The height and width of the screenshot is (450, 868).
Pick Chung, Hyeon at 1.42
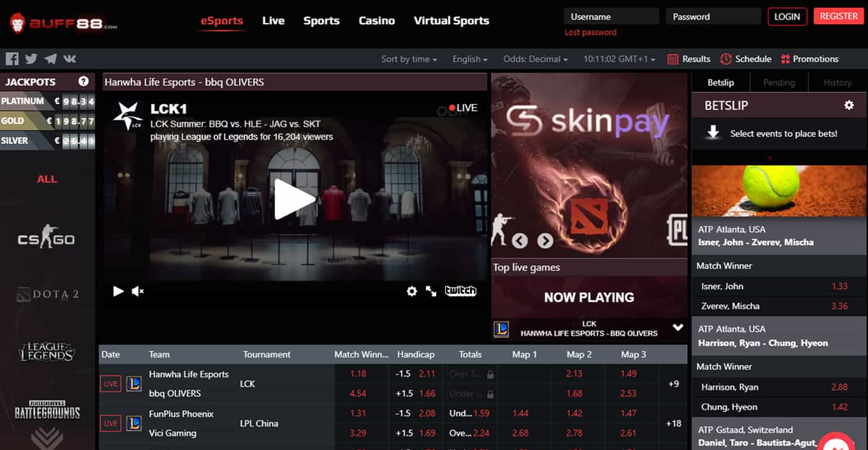point(779,407)
